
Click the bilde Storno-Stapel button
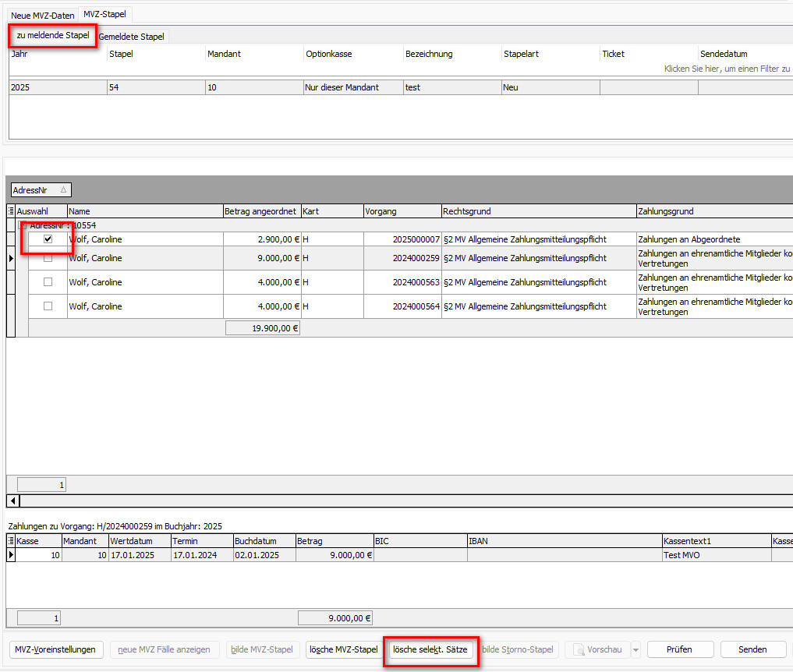pyautogui.click(x=518, y=649)
